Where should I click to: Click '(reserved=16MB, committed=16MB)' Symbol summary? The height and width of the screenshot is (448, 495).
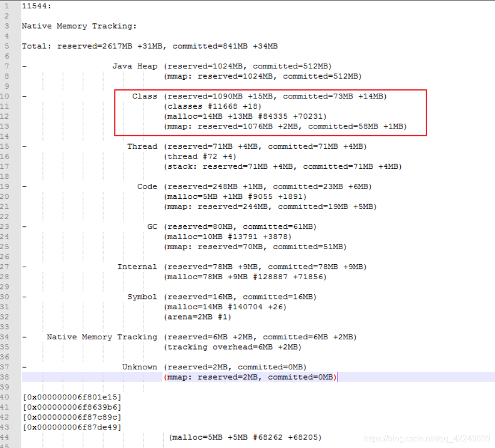click(240, 297)
